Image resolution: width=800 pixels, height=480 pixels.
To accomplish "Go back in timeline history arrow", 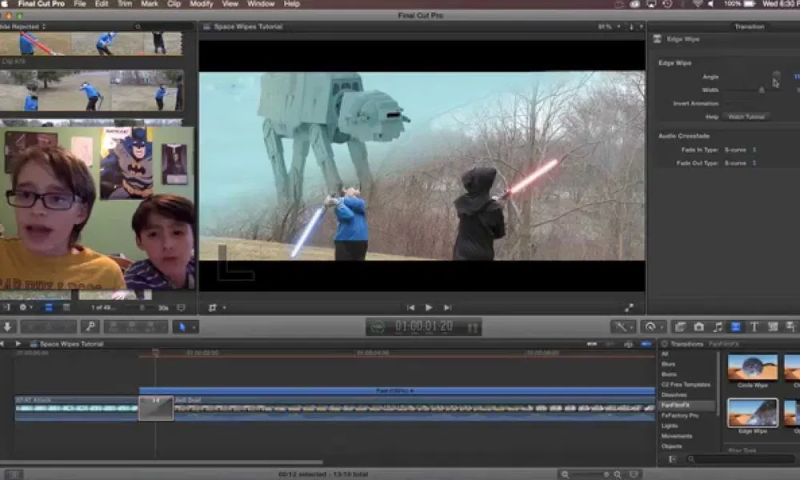I will (x=3, y=344).
